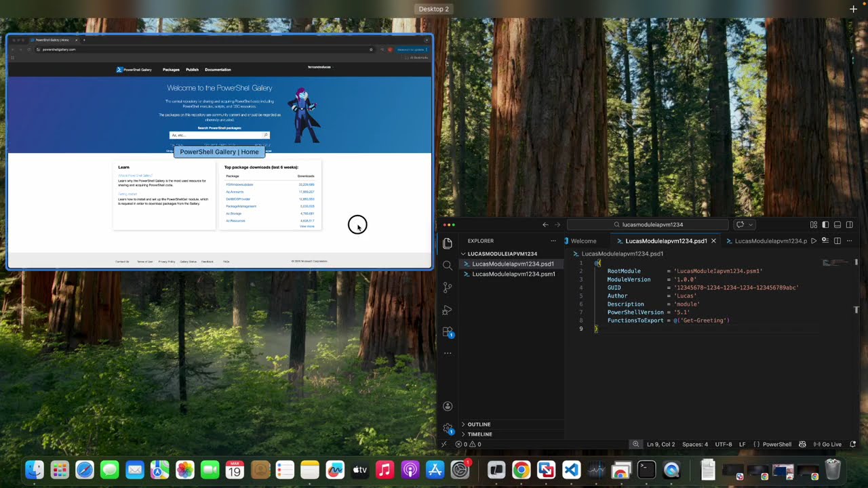Open Documentation on PowerShell Gallery
The image size is (868, 488).
(x=218, y=69)
